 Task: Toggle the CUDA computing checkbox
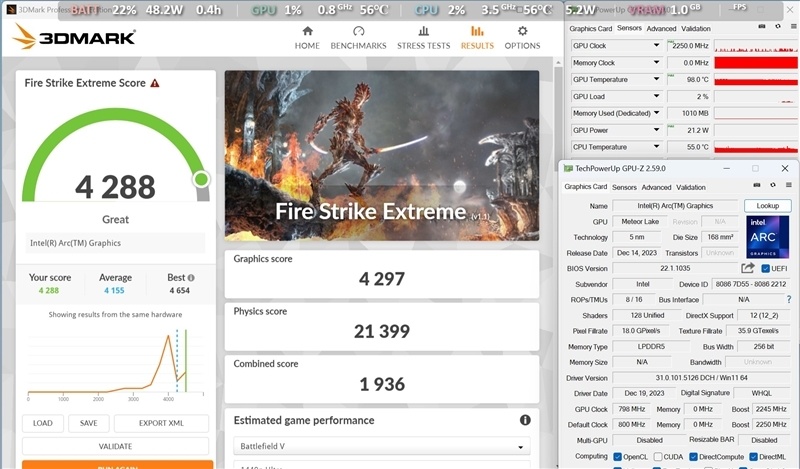click(x=660, y=457)
